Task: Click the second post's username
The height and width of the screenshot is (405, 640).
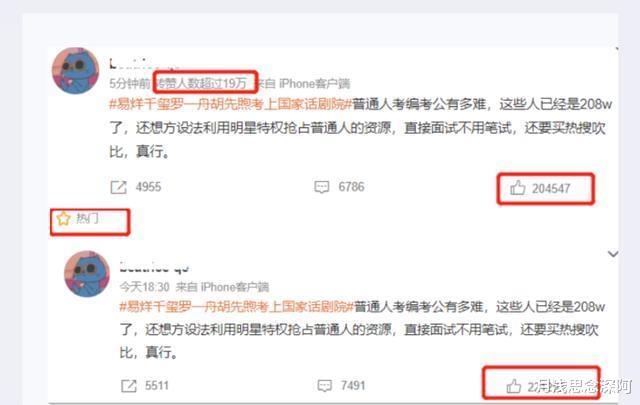Action: click(x=154, y=267)
